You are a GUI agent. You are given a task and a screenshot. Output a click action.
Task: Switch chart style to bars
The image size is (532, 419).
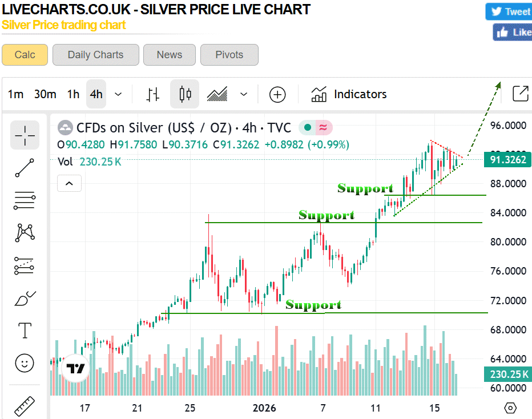tap(152, 94)
